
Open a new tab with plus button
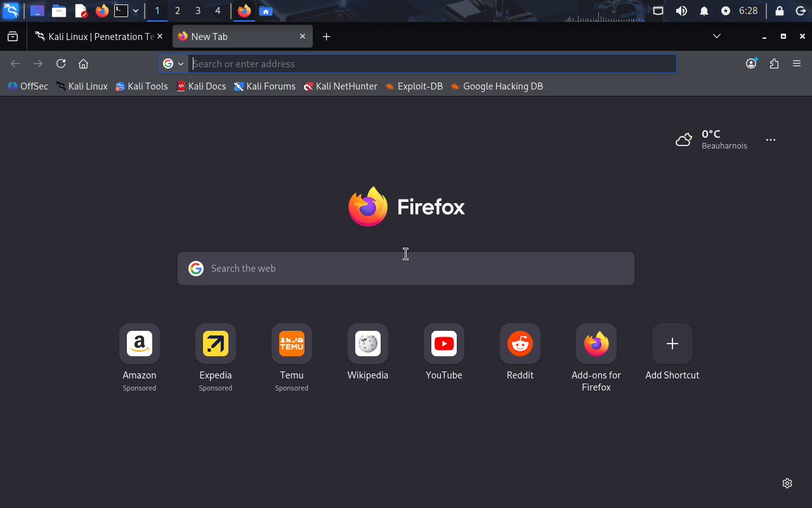tap(326, 36)
